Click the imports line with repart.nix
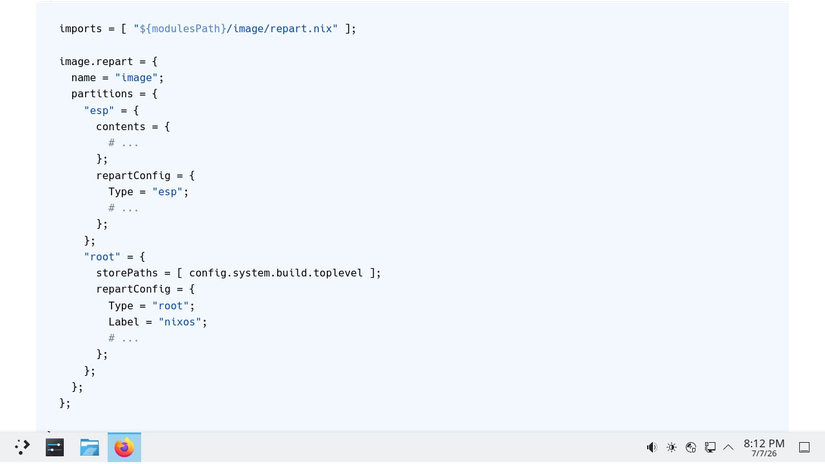This screenshot has width=825, height=464. point(208,29)
